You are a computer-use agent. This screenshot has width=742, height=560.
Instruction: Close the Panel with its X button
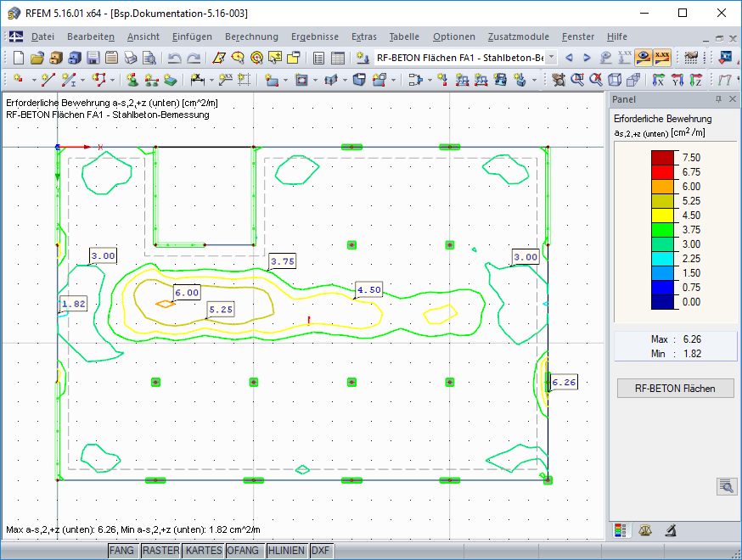pyautogui.click(x=733, y=99)
